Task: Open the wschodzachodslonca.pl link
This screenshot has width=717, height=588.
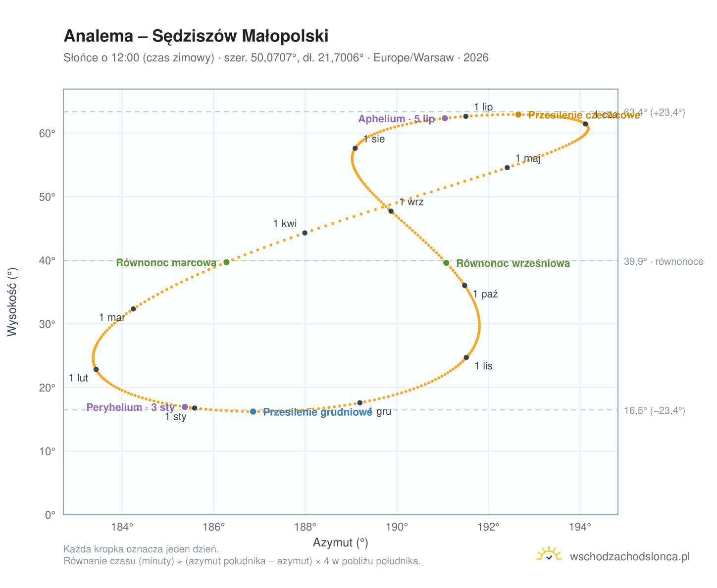Action: 629,557
